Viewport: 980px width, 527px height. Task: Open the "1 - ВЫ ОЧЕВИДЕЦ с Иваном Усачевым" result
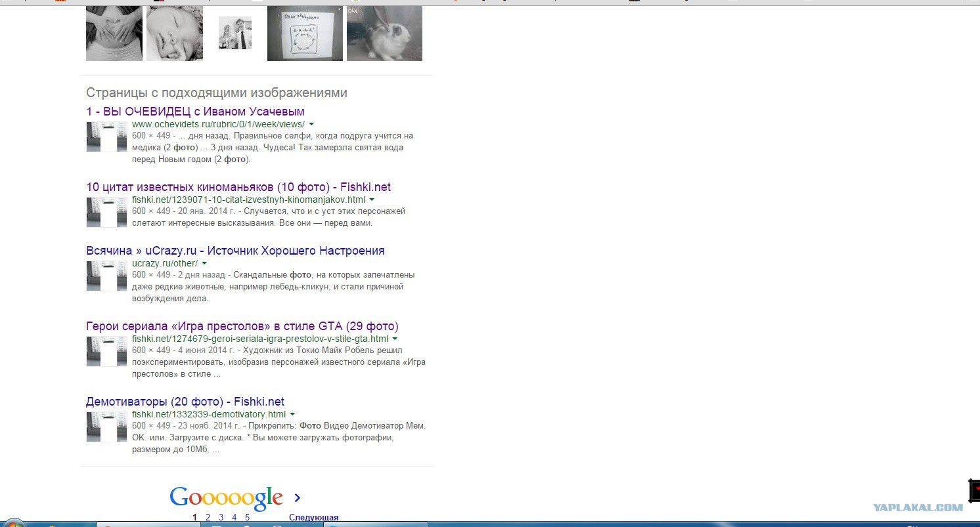point(195,112)
